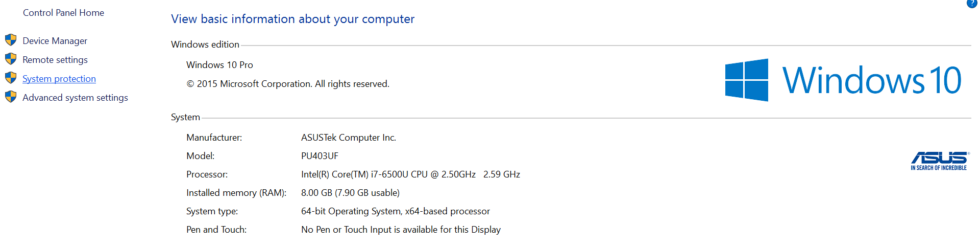The image size is (980, 246).
Task: Open Advanced system settings
Action: point(75,98)
